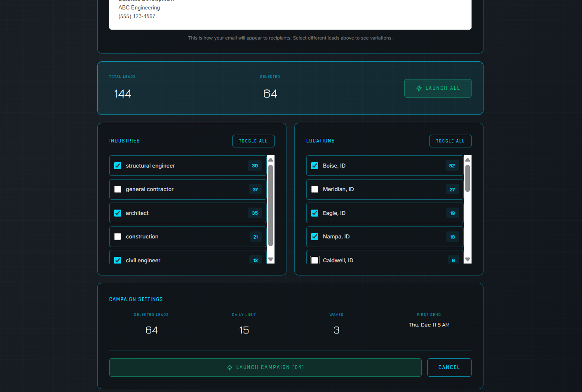The height and width of the screenshot is (392, 582).
Task: Click Toggle All for Locations
Action: click(450, 141)
